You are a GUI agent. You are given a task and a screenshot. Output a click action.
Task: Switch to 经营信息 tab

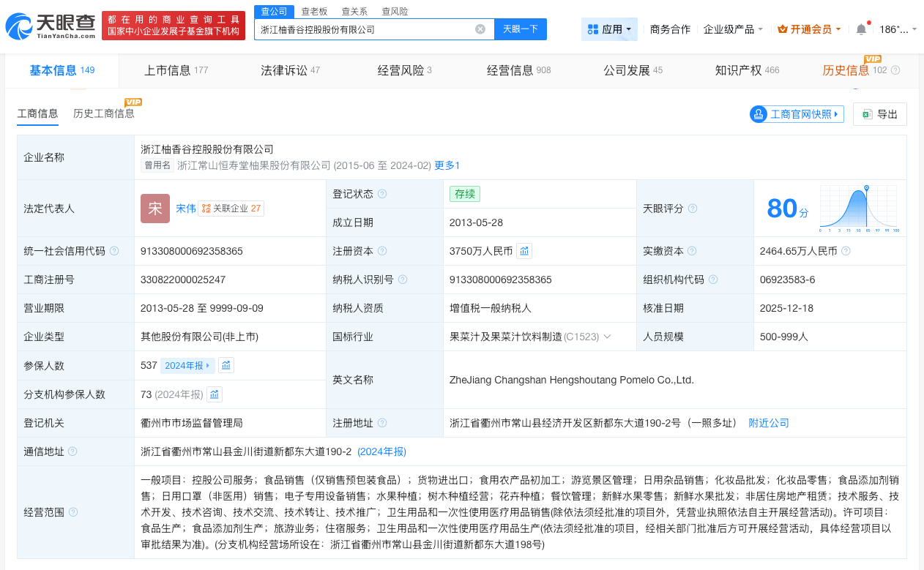(x=518, y=70)
